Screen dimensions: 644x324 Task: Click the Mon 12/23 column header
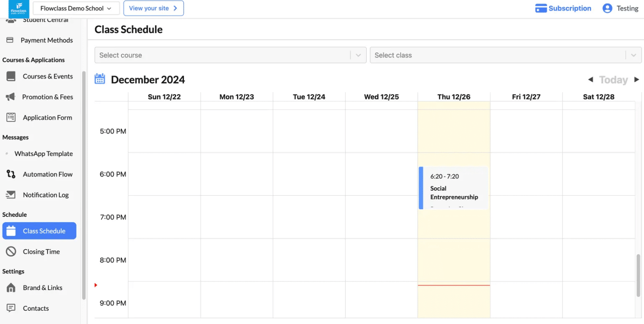[237, 97]
